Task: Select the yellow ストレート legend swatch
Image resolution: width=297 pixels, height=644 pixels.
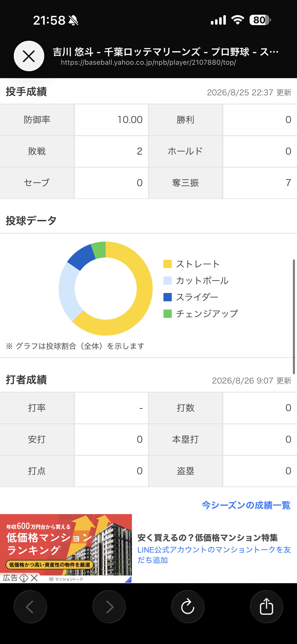Action: coord(168,264)
